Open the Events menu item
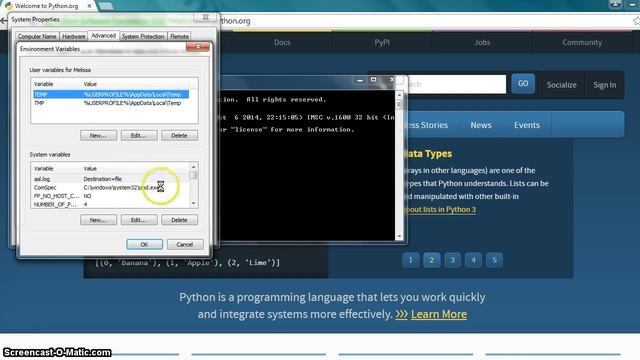640x360 pixels. [527, 125]
